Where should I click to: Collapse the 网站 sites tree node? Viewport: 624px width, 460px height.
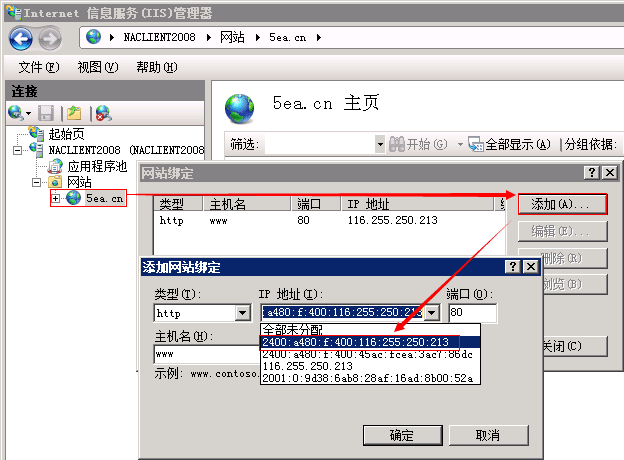[x=37, y=182]
